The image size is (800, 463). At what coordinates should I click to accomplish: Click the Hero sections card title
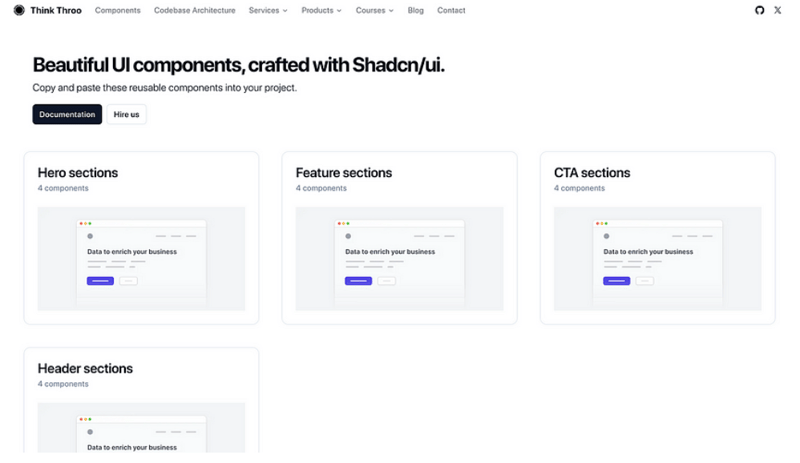click(x=78, y=173)
